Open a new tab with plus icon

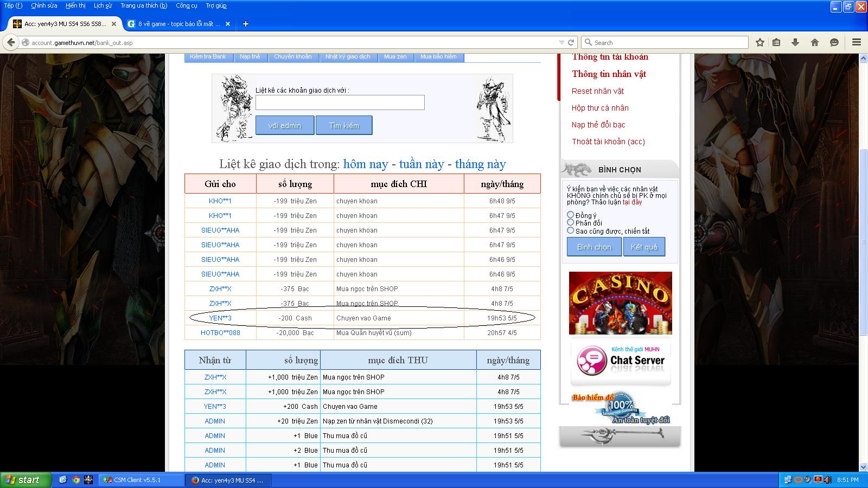coord(245,24)
